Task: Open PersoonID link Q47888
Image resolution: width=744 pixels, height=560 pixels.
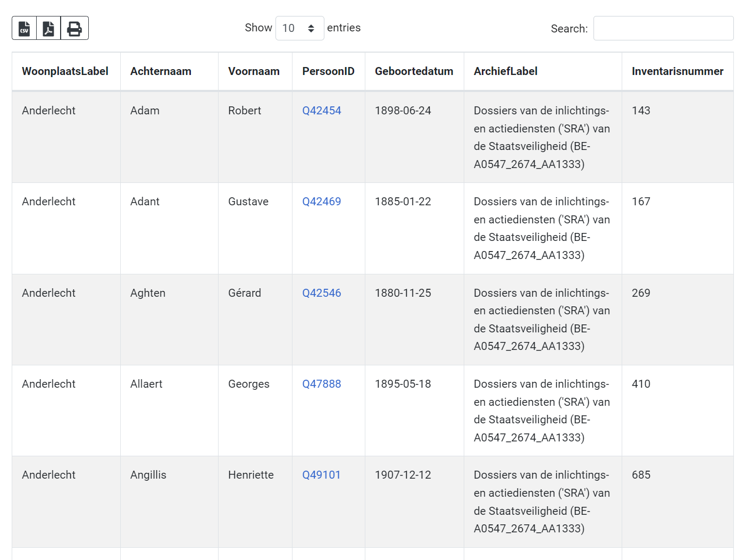Action: point(322,384)
